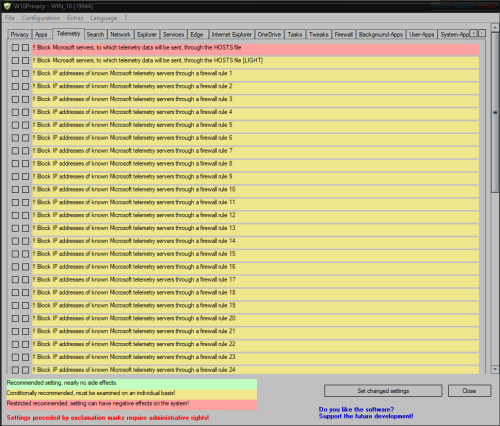The height and width of the screenshot is (426, 500).
Task: Check first box for firewall rule 18
Action: point(15,293)
